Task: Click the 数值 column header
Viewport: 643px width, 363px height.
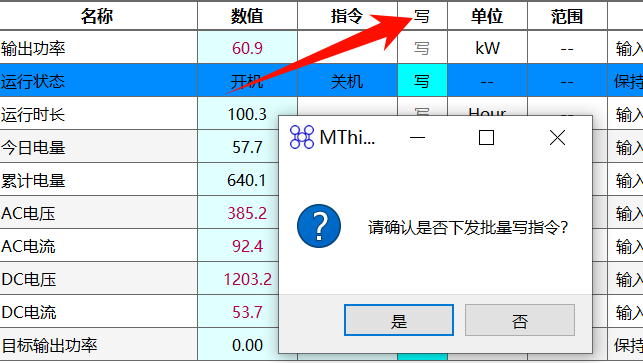Action: (247, 16)
